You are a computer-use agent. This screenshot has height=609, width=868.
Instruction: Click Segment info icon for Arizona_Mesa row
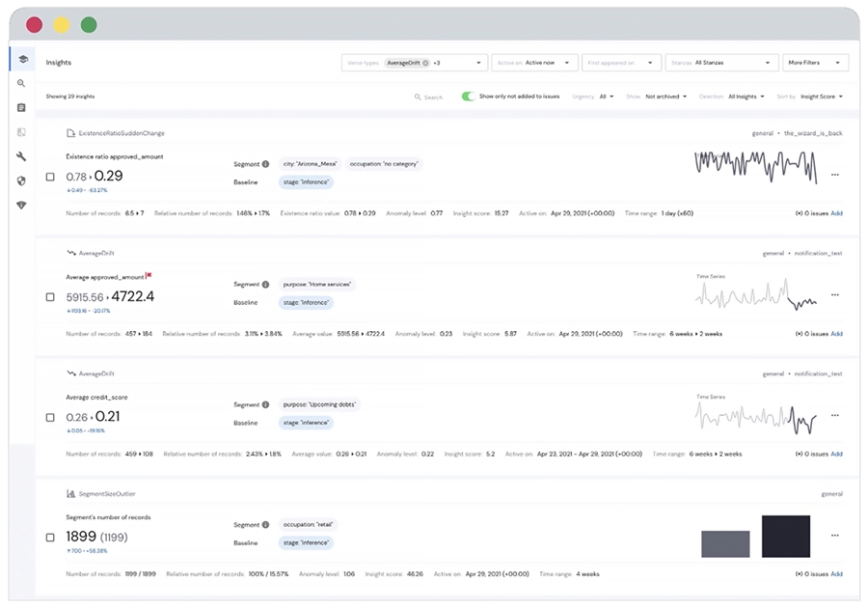tap(266, 164)
